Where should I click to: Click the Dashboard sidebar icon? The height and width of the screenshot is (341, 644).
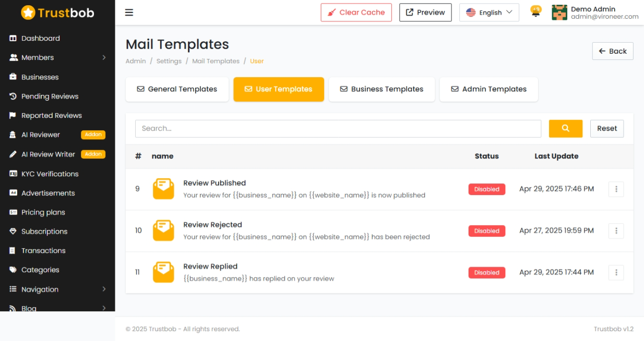click(x=13, y=39)
